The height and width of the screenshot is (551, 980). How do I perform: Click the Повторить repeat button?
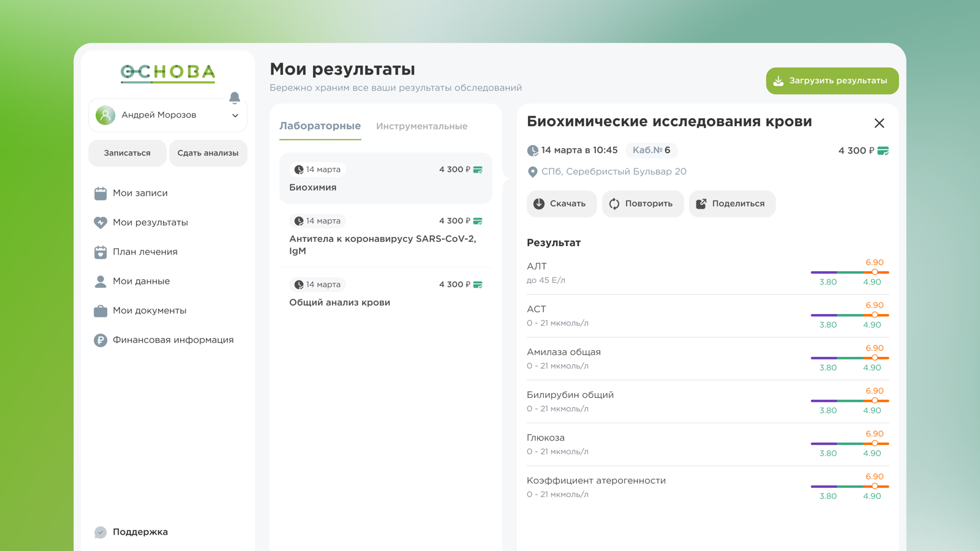(x=643, y=204)
